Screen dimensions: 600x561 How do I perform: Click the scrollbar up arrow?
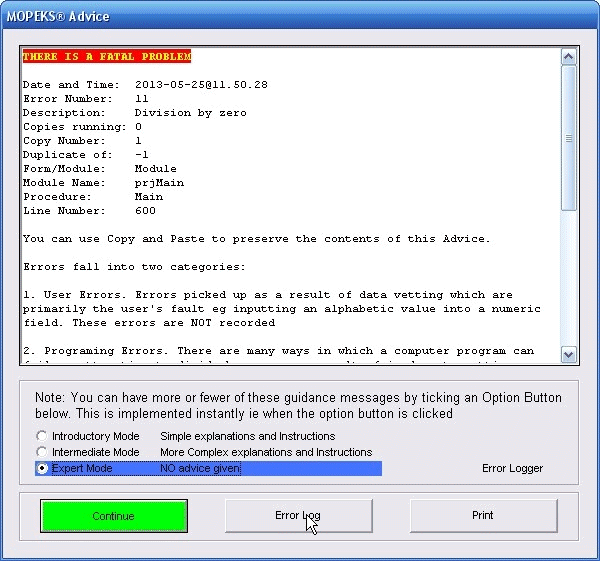[569, 57]
